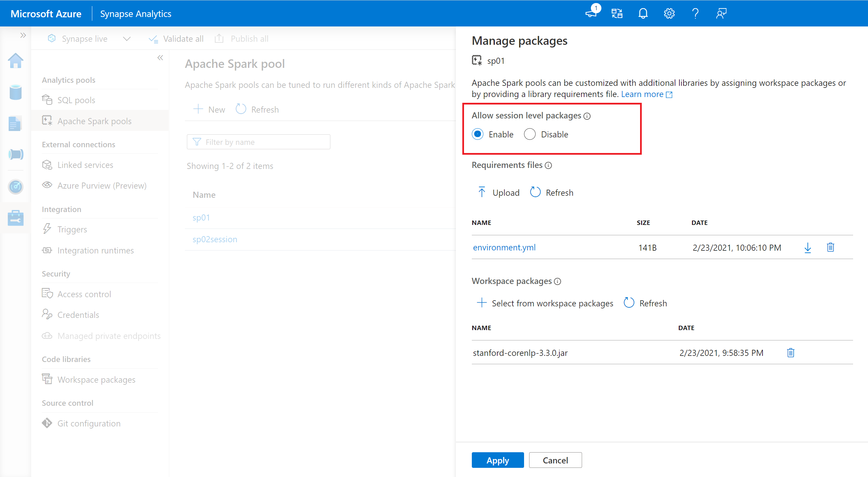Open the Learn more link

tap(647, 94)
